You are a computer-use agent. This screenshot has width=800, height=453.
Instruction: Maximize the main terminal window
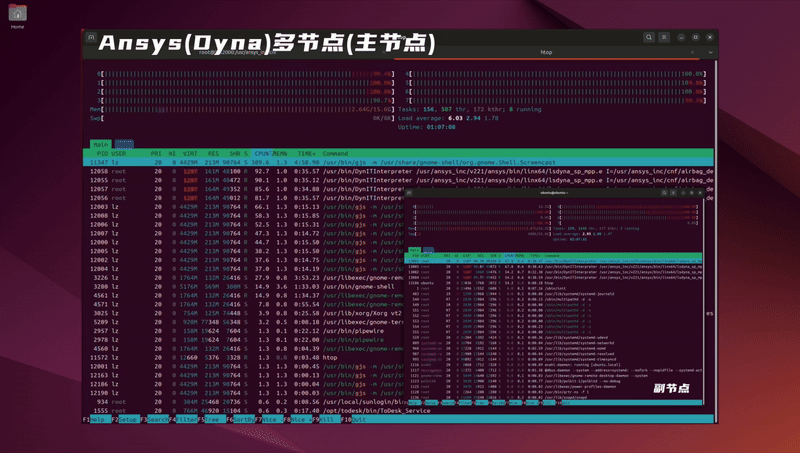click(x=695, y=37)
